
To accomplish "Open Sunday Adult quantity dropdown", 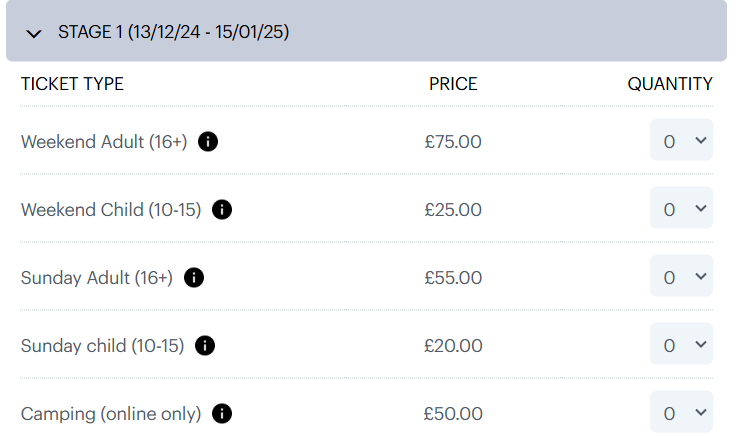I will 681,276.
